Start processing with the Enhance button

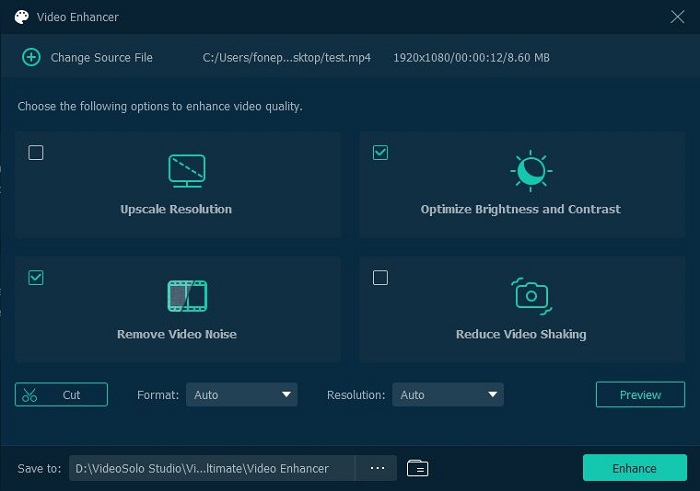coord(634,468)
